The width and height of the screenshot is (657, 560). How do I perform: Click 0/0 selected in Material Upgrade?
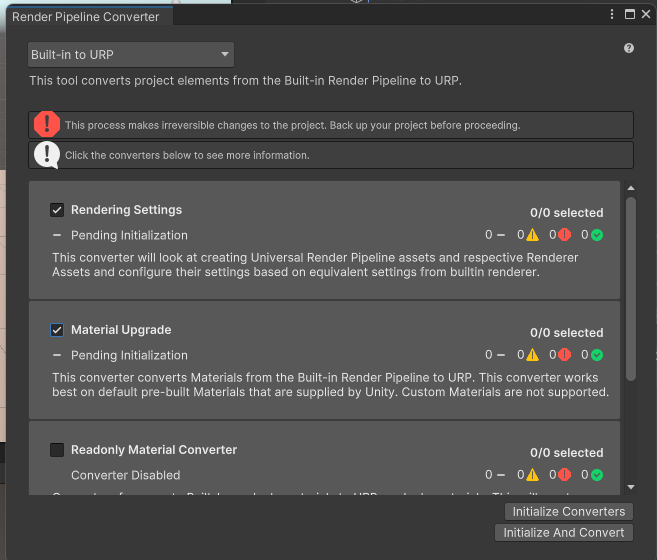pos(566,332)
